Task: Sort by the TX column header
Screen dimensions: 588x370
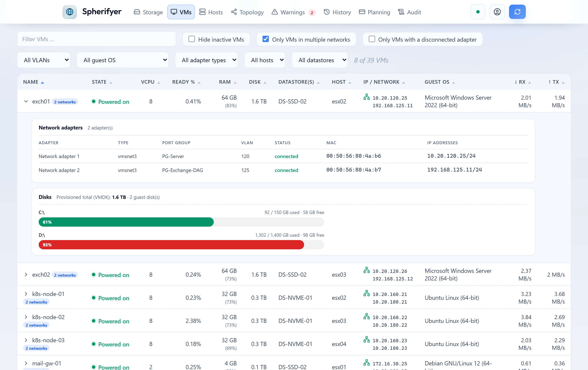Action: (556, 82)
